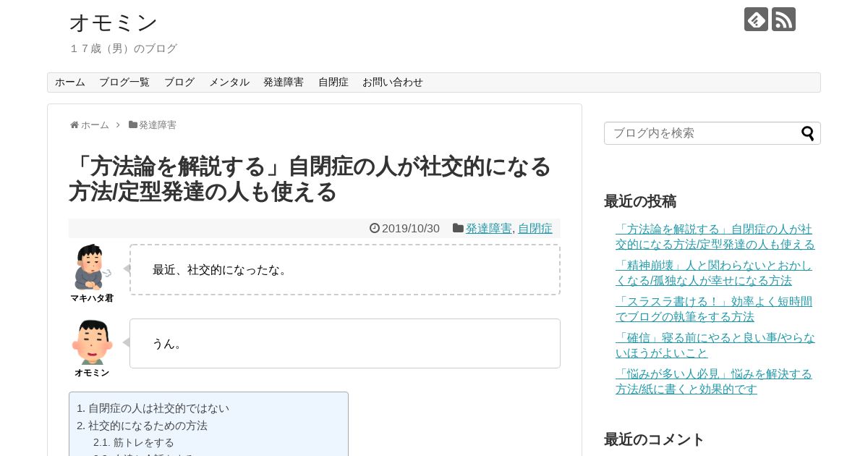Viewport: 868px width, 456px height.
Task: Open the 発達障害 menu item
Action: pyautogui.click(x=284, y=83)
